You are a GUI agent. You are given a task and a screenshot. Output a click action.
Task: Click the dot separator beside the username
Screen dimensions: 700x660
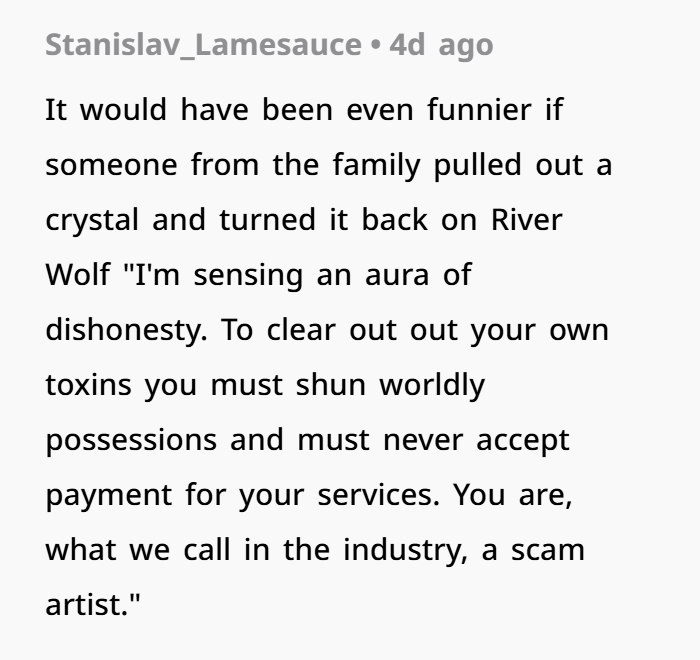(376, 45)
